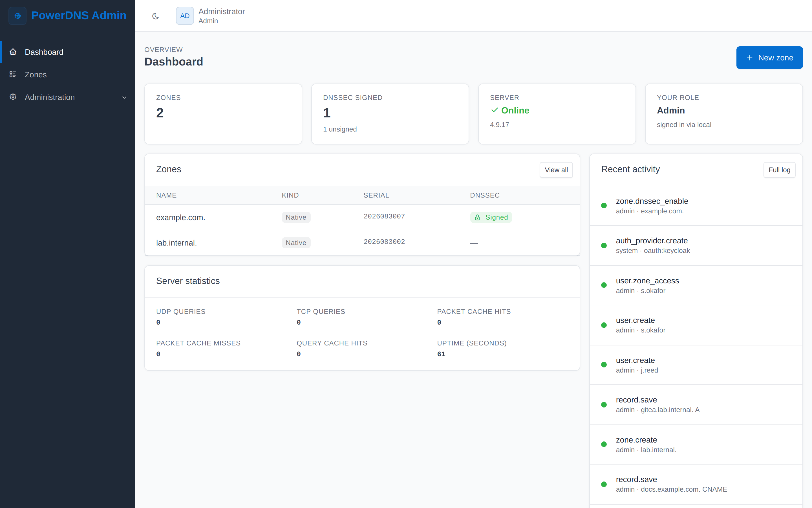Screen dimensions: 812x508
Task: Click the Online server status text
Action: [515, 110]
